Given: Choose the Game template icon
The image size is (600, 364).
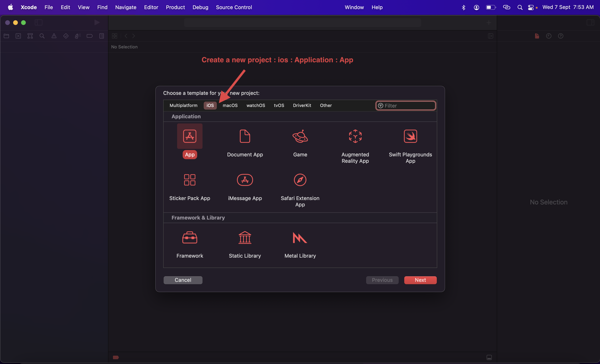Looking at the screenshot, I should tap(300, 136).
